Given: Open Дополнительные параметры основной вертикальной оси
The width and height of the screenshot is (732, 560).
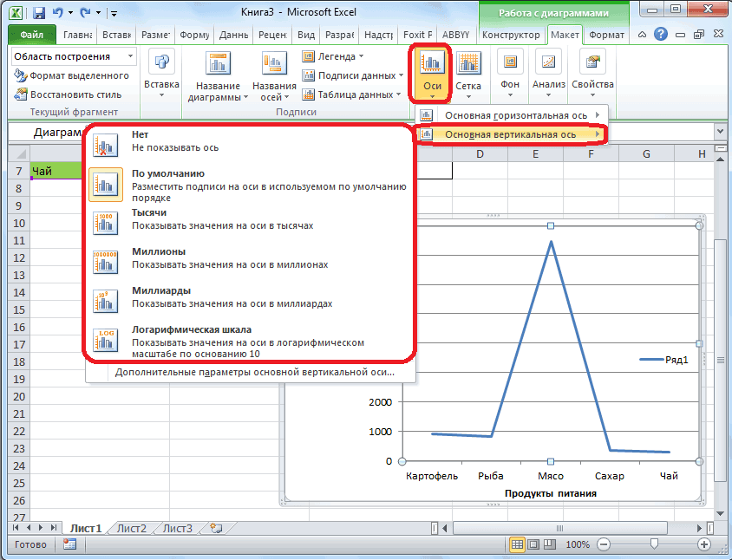Looking at the screenshot, I should [254, 373].
